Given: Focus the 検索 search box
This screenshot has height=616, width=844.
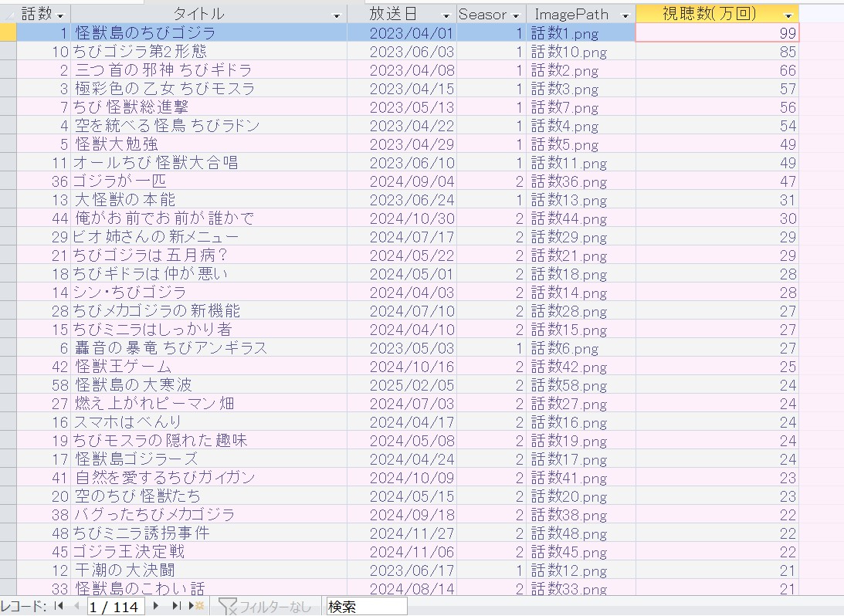Looking at the screenshot, I should coord(367,606).
